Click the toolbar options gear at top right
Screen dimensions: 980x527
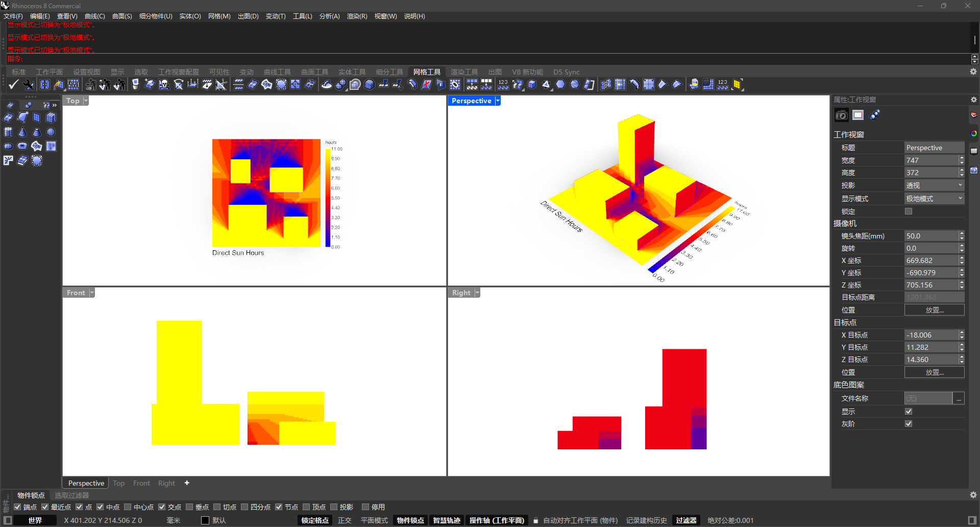[973, 71]
